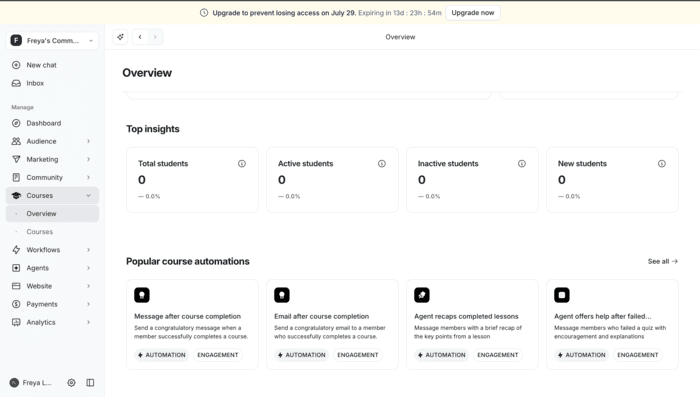700x397 pixels.
Task: Click the Dashboard gauge icon
Action: (16, 123)
